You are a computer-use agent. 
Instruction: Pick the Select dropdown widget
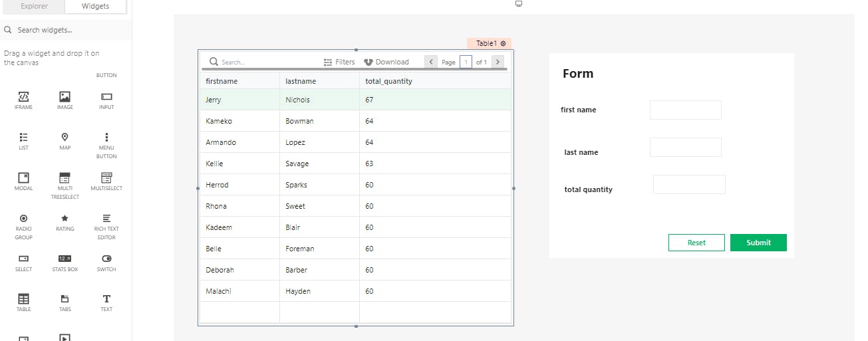[23, 259]
